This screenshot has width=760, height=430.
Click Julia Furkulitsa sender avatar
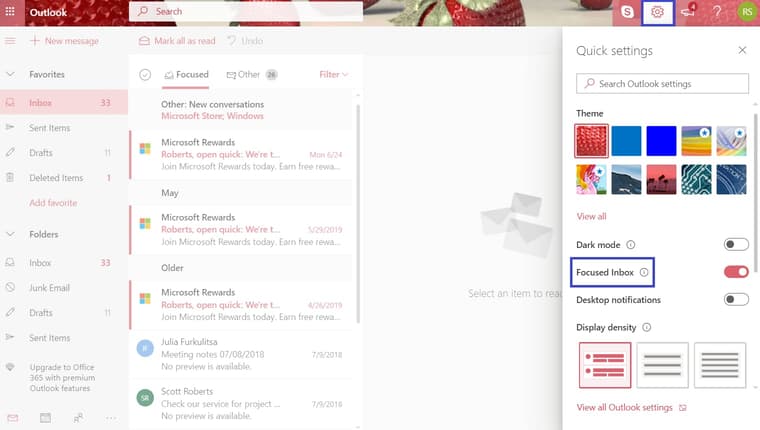(x=145, y=348)
